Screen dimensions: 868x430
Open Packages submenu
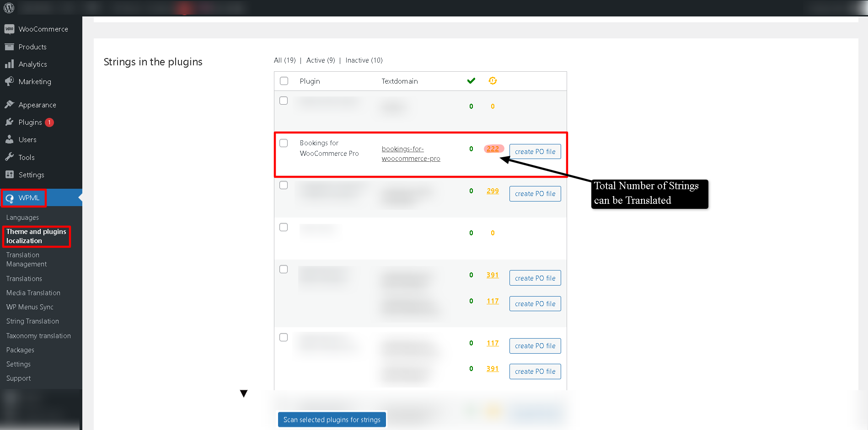point(20,350)
